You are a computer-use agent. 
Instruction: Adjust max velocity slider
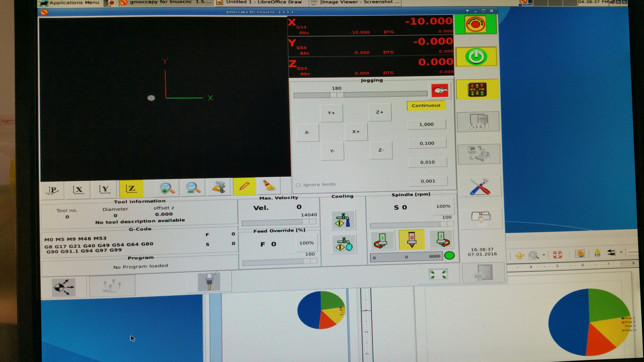point(279,222)
